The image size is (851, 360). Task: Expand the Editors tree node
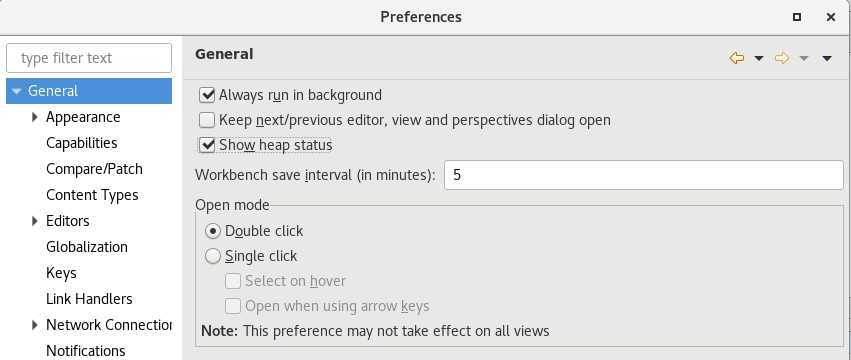pyautogui.click(x=35, y=220)
